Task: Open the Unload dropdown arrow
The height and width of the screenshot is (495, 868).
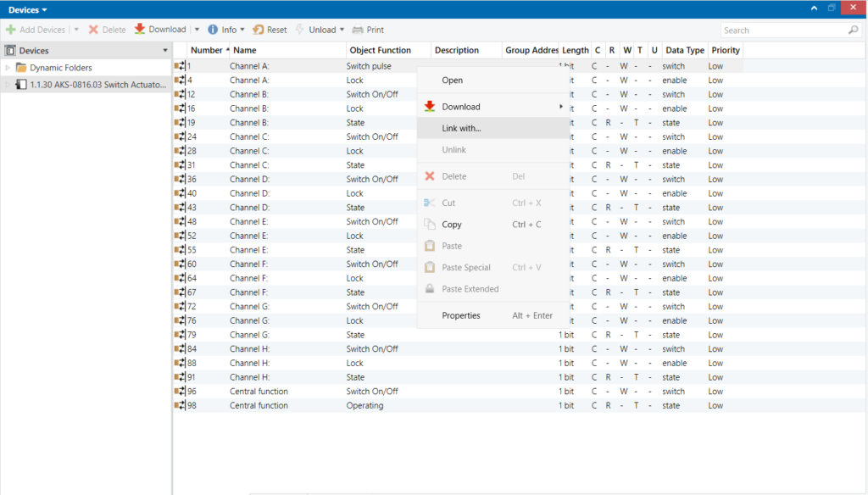Action: (x=342, y=30)
